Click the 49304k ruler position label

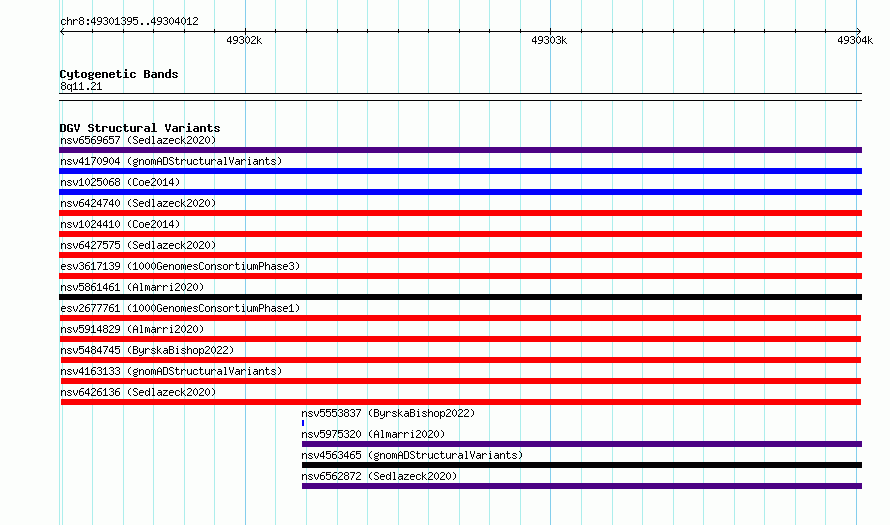855,40
